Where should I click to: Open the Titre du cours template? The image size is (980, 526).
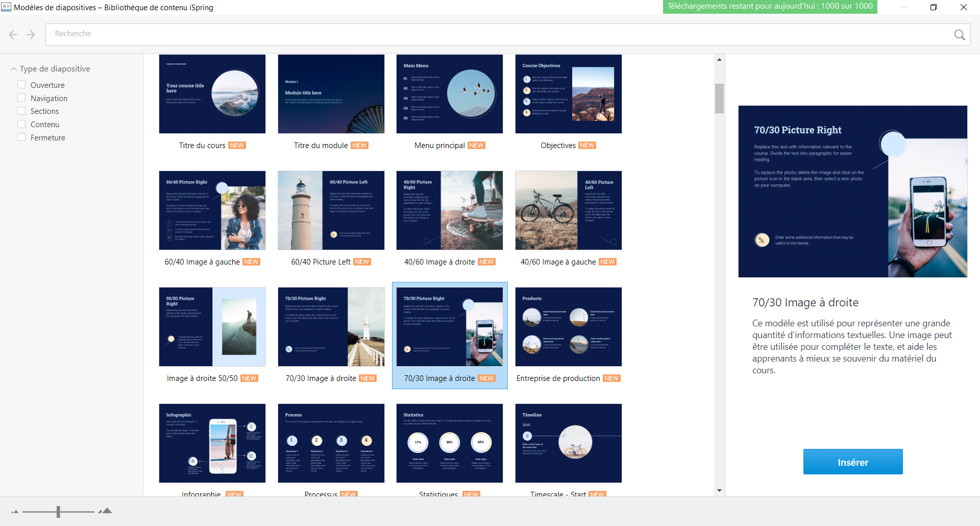pyautogui.click(x=212, y=94)
